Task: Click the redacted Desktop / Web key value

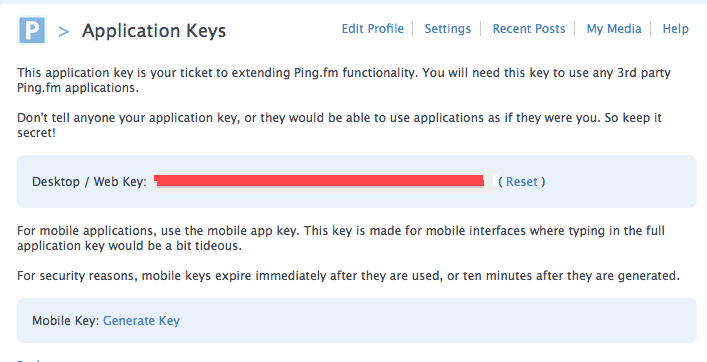Action: 322,182
